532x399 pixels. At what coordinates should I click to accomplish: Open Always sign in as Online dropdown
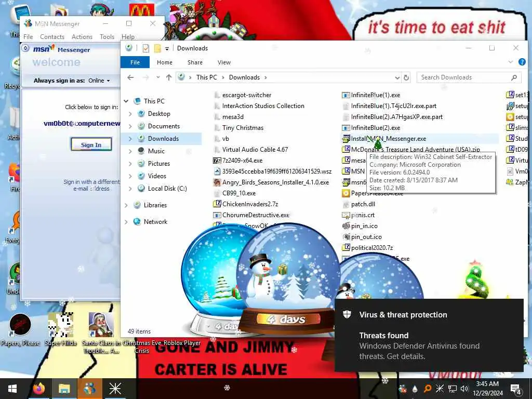pyautogui.click(x=99, y=81)
